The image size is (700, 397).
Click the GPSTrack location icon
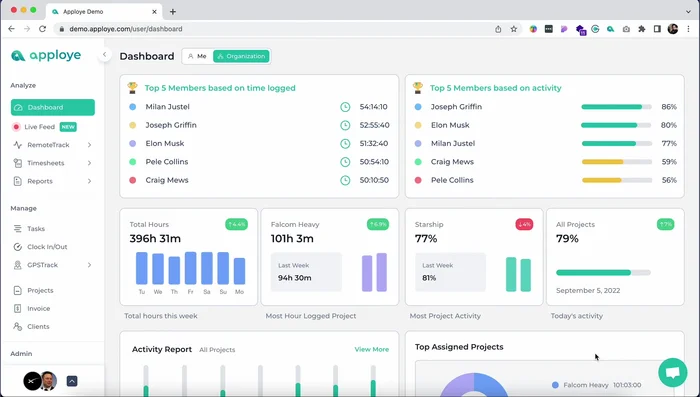pos(17,265)
